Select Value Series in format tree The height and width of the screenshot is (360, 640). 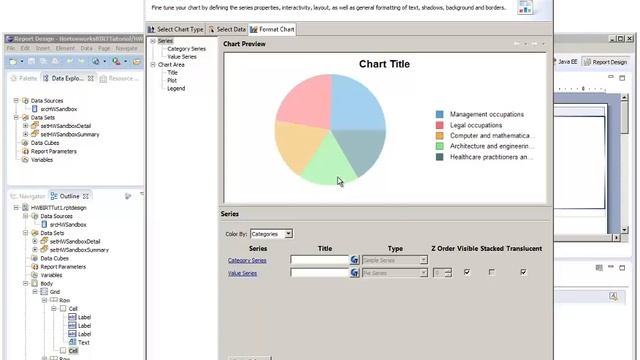pos(182,57)
